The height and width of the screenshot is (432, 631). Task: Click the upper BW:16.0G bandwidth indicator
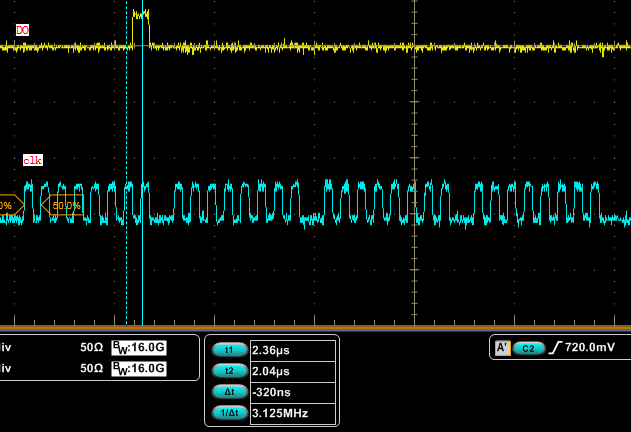pyautogui.click(x=139, y=347)
